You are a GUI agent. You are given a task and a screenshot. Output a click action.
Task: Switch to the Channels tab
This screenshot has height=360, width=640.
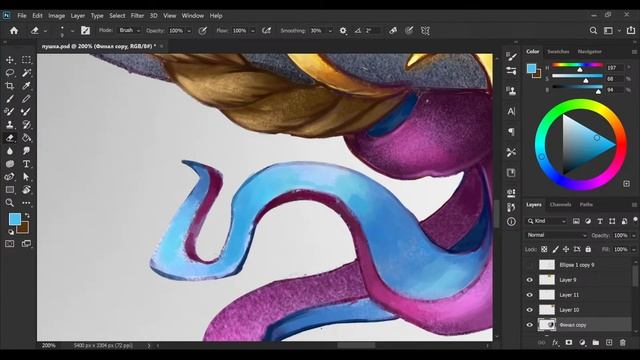pos(560,204)
